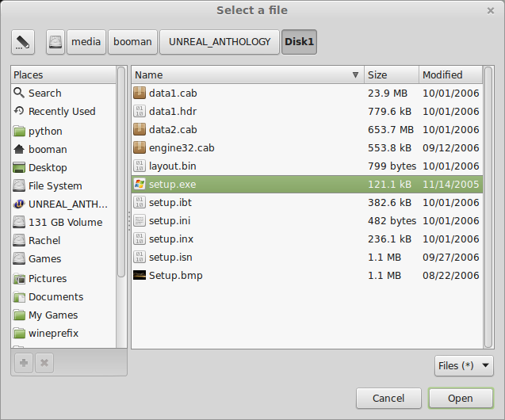Screen dimensions: 505x420
Task: Select layout.bin file
Action: (308, 166)
